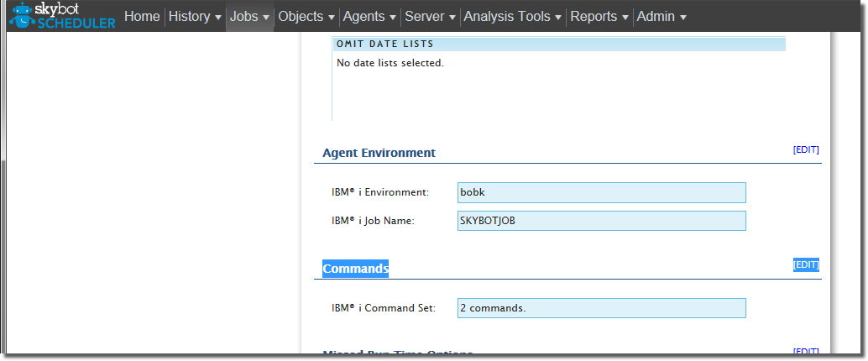Click the IBM i Environment field
868x361 pixels.
(x=601, y=192)
